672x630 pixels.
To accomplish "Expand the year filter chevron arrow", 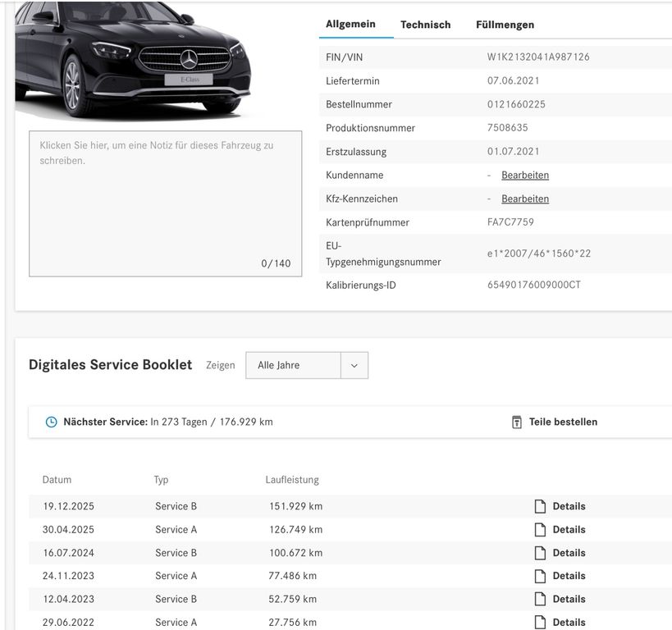I will tap(354, 365).
